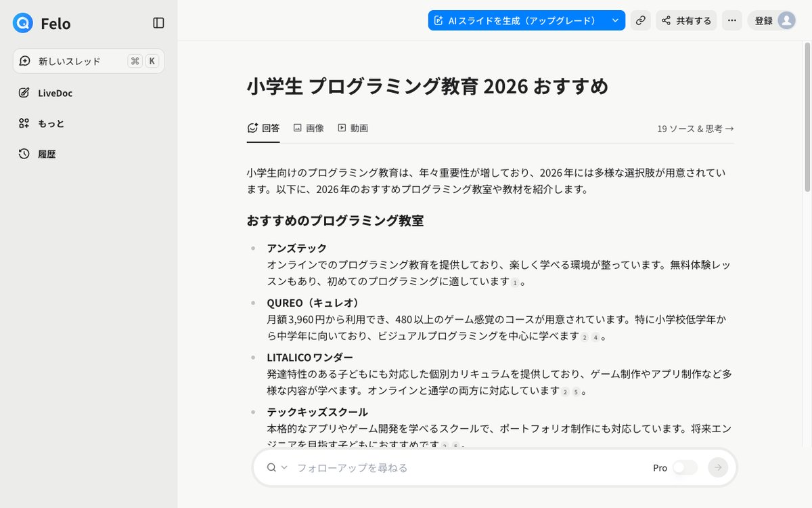Click the user avatar icon

click(x=786, y=20)
